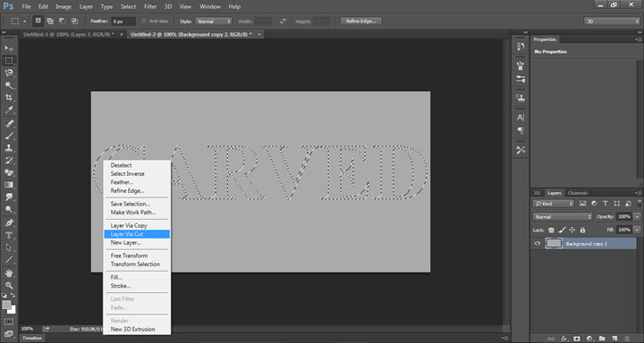Image resolution: width=644 pixels, height=343 pixels.
Task: Select the History Brush tool
Action: [9, 160]
